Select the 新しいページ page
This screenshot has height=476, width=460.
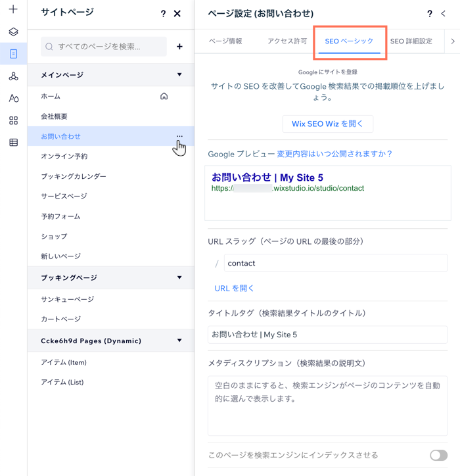[x=111, y=256]
